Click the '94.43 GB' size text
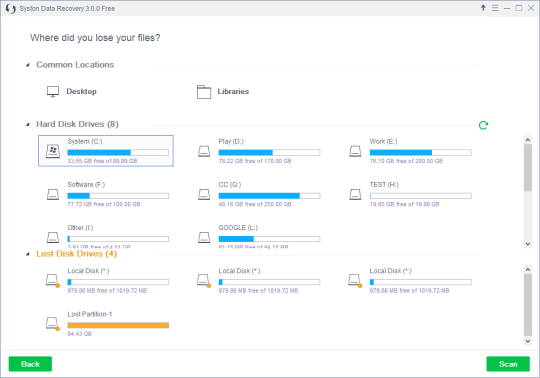This screenshot has height=378, width=540. click(80, 334)
